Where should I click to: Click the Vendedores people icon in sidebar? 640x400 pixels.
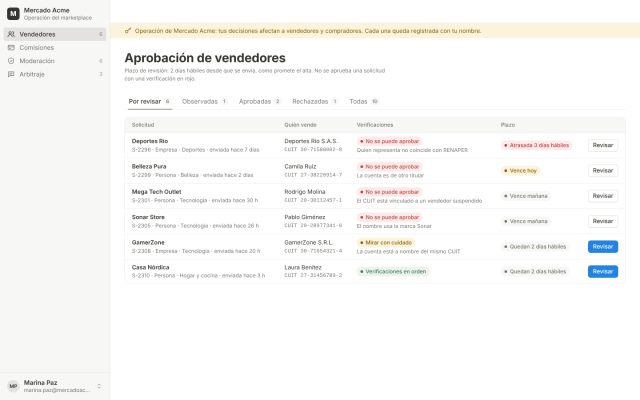coord(11,34)
